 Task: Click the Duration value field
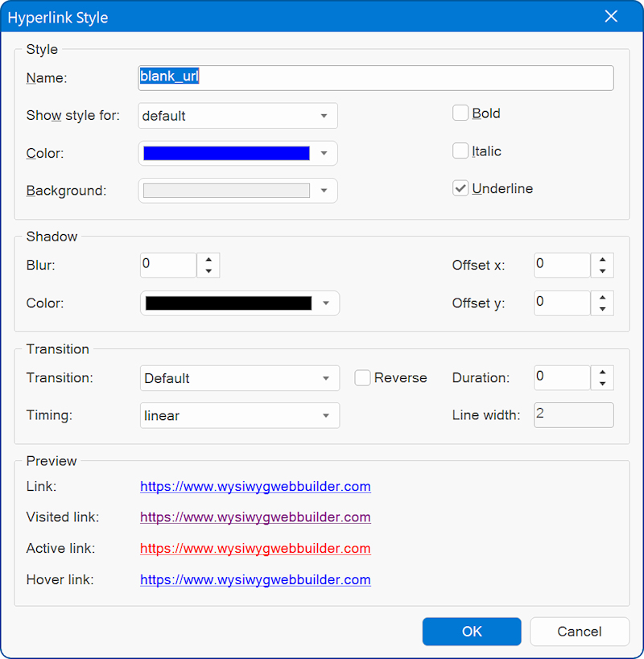tap(562, 377)
